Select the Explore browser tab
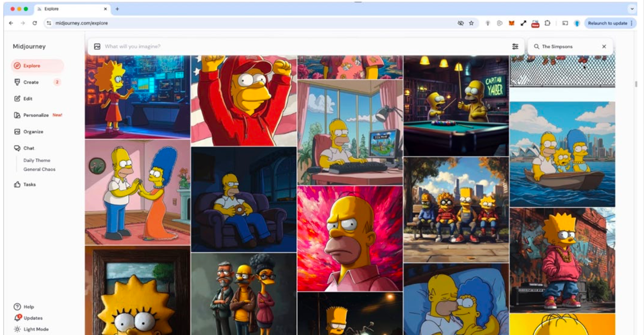The width and height of the screenshot is (644, 335). [x=71, y=9]
